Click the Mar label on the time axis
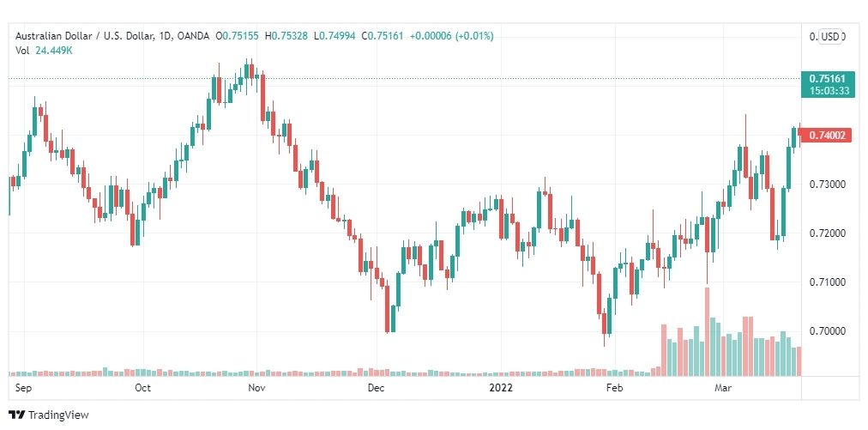 (722, 388)
